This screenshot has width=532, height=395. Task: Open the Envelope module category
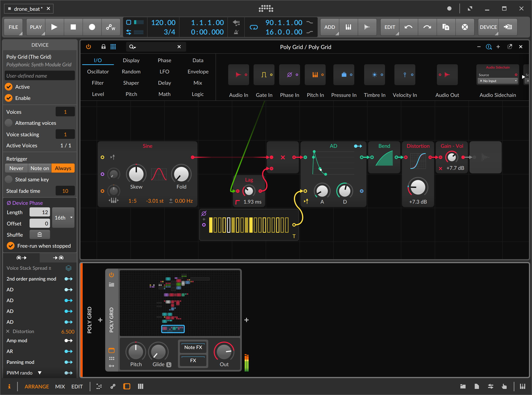click(198, 72)
